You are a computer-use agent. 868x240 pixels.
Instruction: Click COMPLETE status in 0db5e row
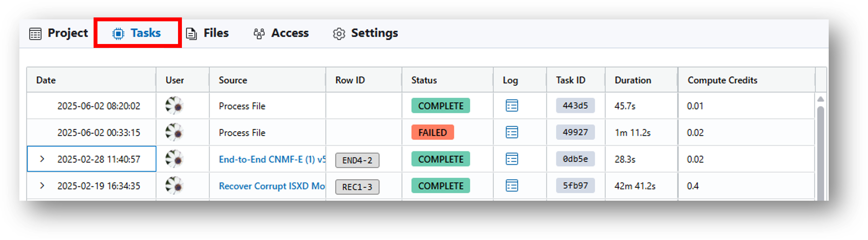[x=441, y=159]
